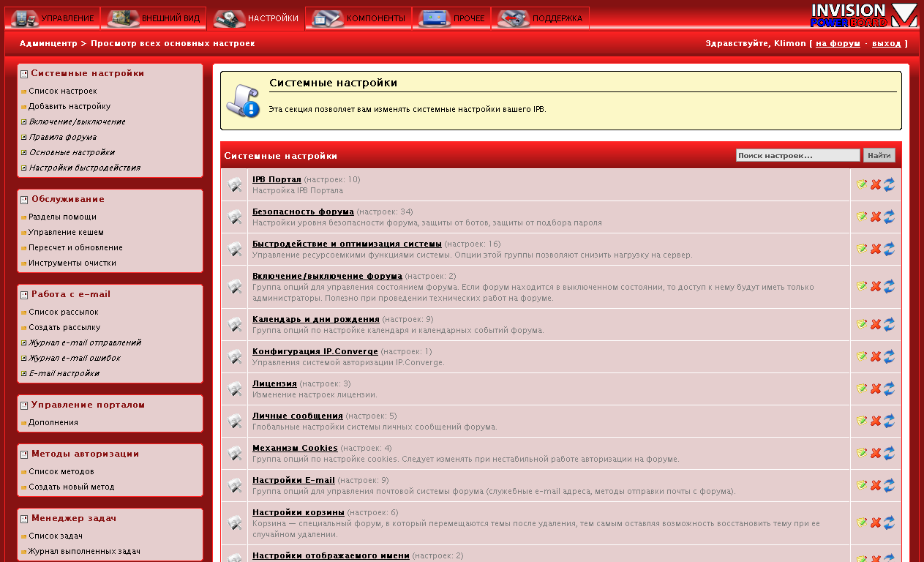
Task: Click the edit icon for Настройки E-mail
Action: (862, 485)
